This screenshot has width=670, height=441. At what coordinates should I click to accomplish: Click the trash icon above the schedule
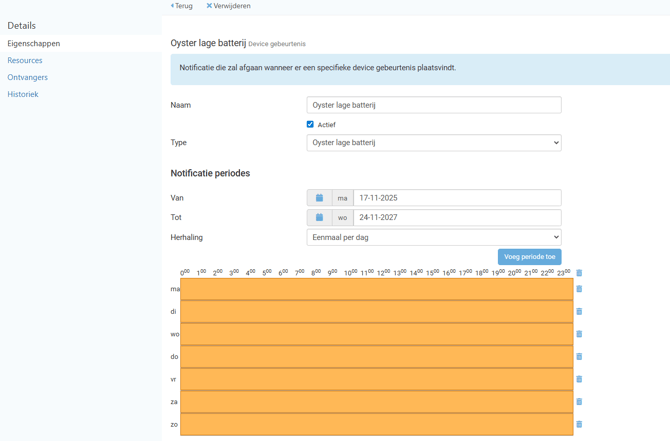(579, 273)
